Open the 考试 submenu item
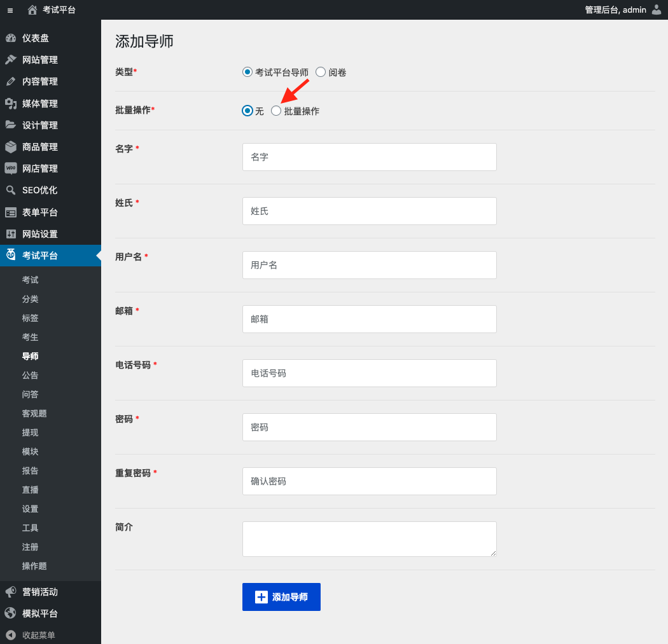This screenshot has height=644, width=668. point(31,280)
